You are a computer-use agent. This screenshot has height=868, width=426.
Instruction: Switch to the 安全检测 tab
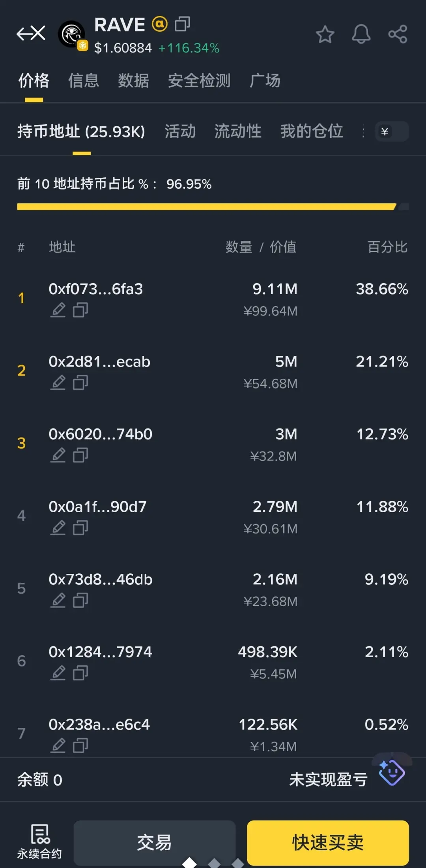pos(199,81)
